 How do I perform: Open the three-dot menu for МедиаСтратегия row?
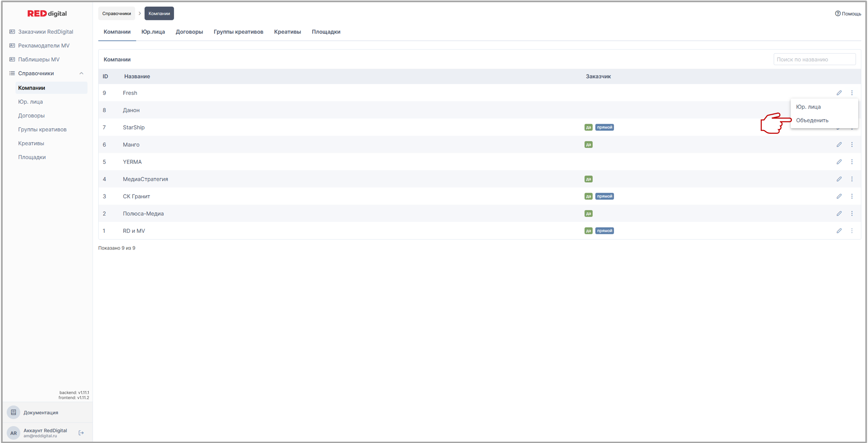[852, 179]
